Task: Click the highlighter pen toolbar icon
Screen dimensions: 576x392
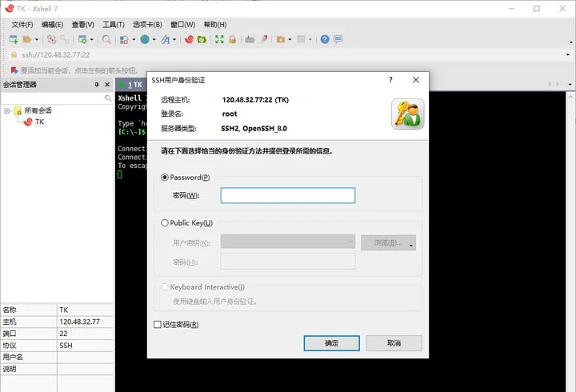Action: [263, 39]
